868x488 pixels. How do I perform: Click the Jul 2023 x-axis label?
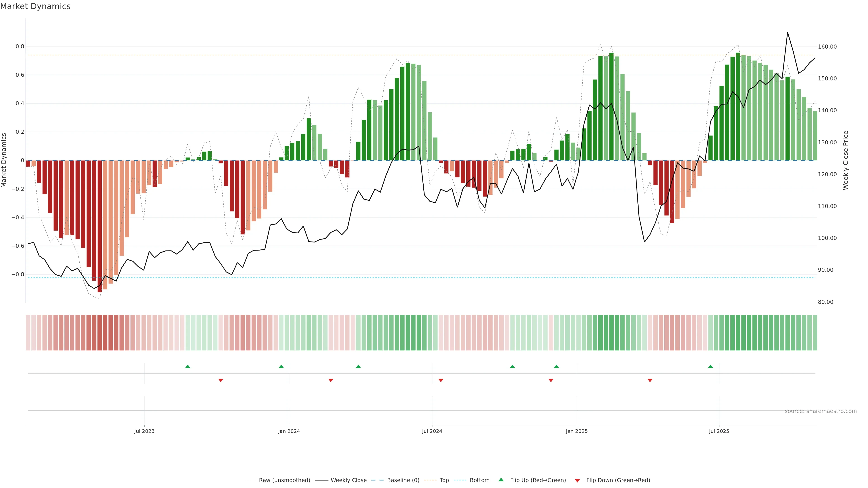(144, 431)
